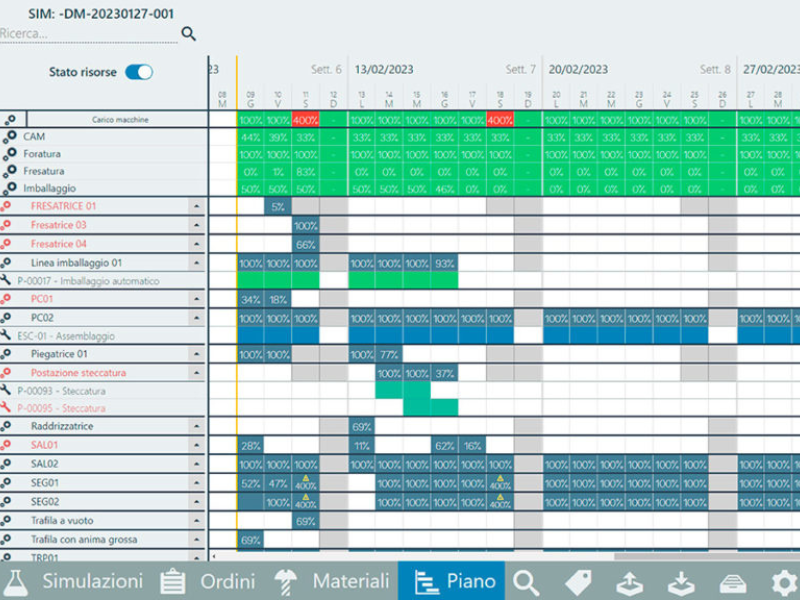The image size is (800, 600).
Task: Toggle the Stato risorse switch
Action: tap(139, 72)
